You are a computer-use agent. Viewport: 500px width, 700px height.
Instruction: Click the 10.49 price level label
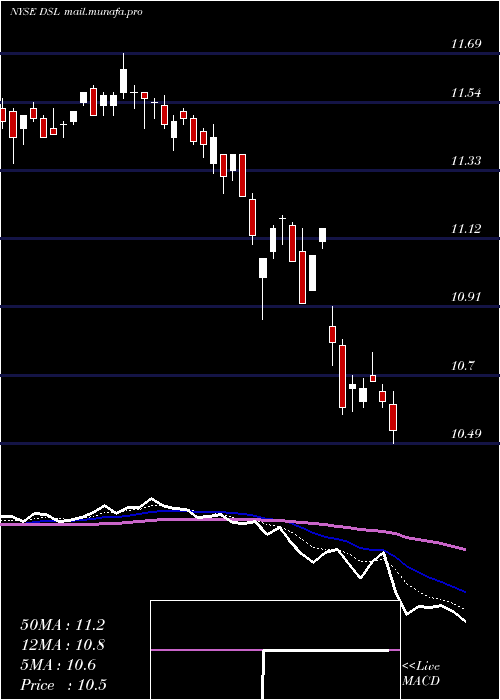[x=466, y=434]
